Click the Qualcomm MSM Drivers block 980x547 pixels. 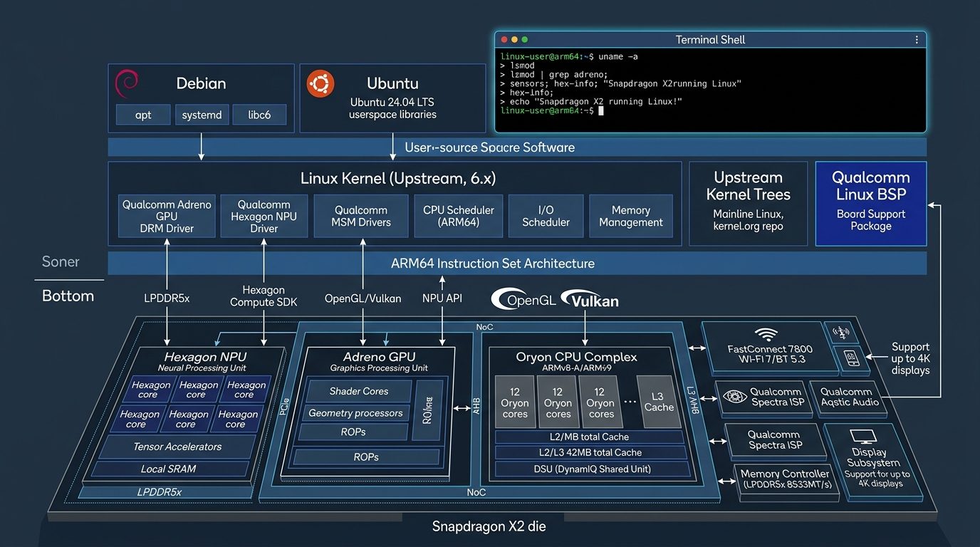point(361,216)
